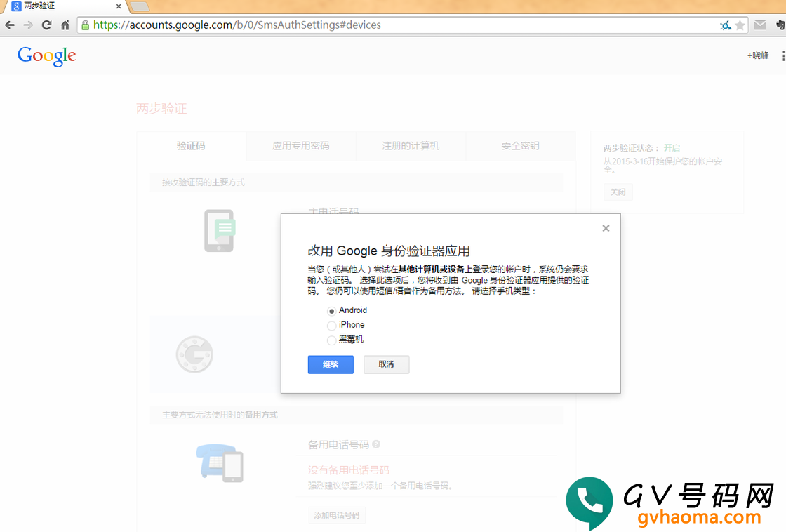The image size is (786, 532).
Task: Click the backup telephone icon
Action: point(220,463)
